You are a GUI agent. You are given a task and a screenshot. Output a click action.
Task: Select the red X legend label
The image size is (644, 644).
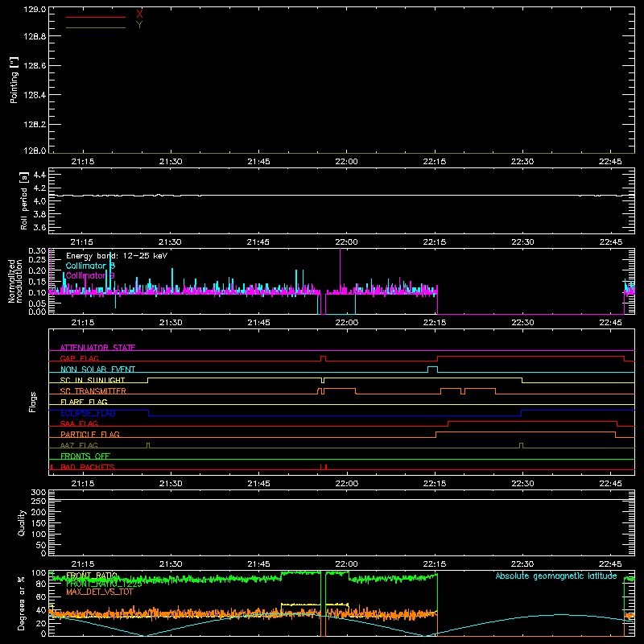tap(139, 14)
